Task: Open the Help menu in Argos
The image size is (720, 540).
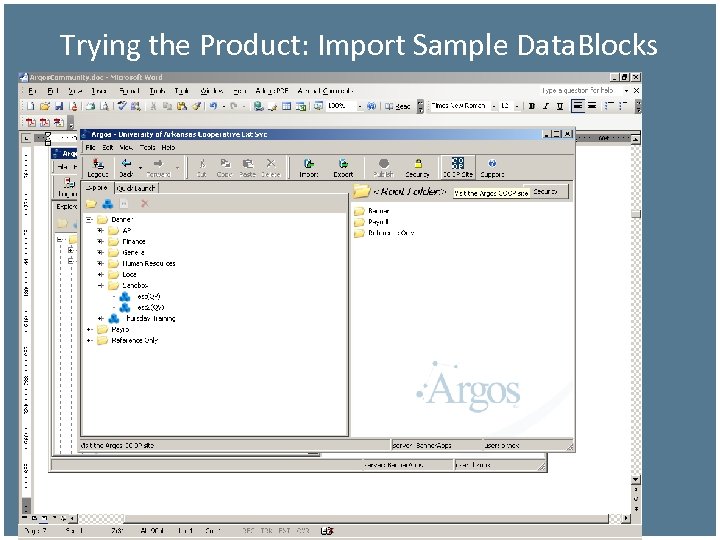Action: coord(168,147)
